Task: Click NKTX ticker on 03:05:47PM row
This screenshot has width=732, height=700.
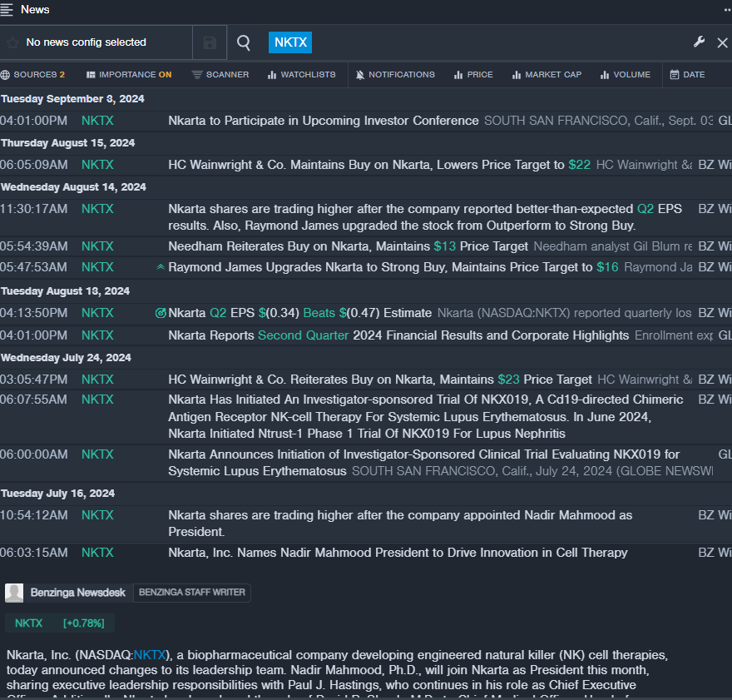Action: pos(97,380)
